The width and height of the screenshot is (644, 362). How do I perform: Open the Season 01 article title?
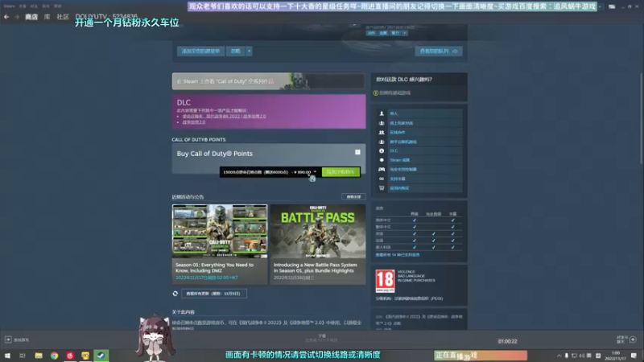[x=214, y=268]
